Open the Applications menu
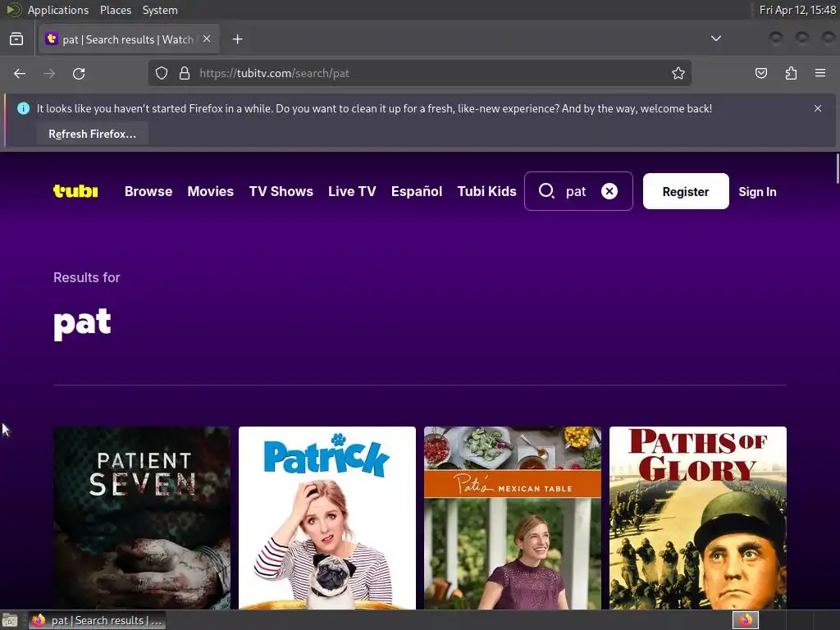Viewport: 840px width, 630px height. click(x=58, y=10)
